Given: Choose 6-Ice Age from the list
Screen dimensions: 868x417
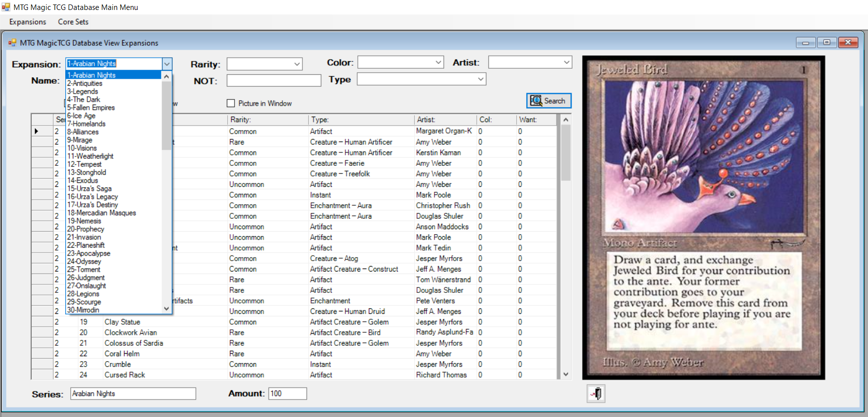Looking at the screenshot, I should 114,116.
